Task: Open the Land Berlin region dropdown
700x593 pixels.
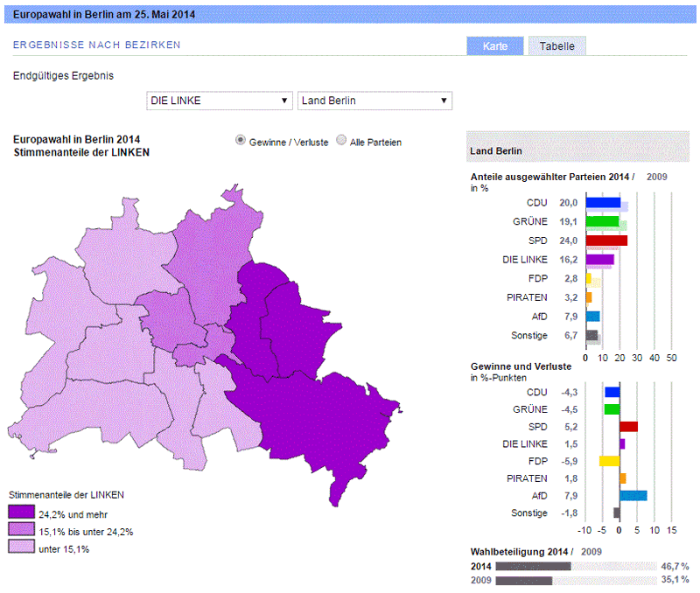Action: coord(374,101)
